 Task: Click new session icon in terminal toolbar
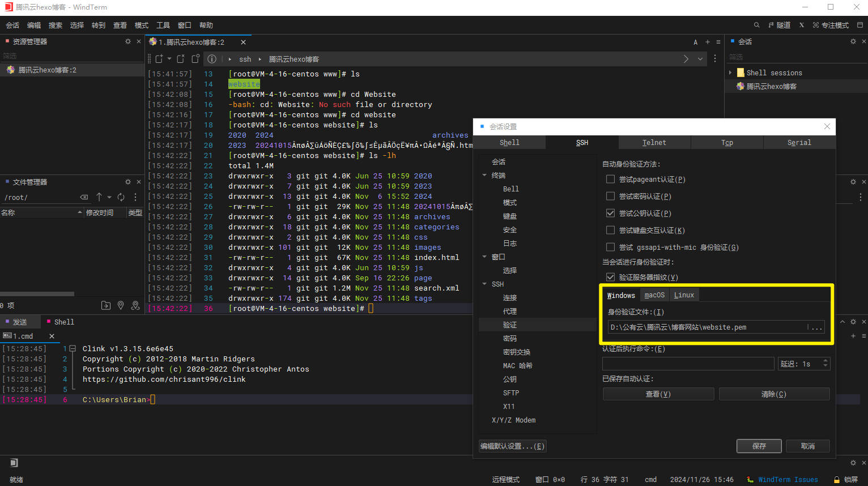point(159,59)
